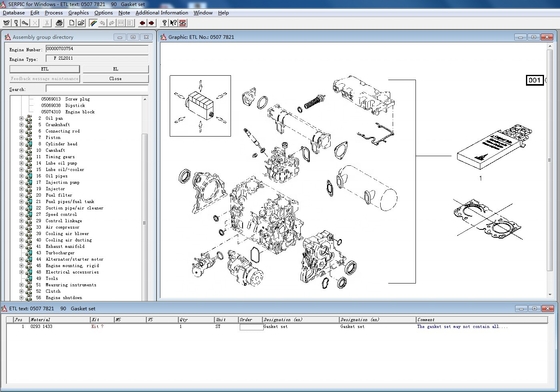The image size is (560, 392).
Task: Click the engine orientation thumbnail picture
Action: click(200, 106)
